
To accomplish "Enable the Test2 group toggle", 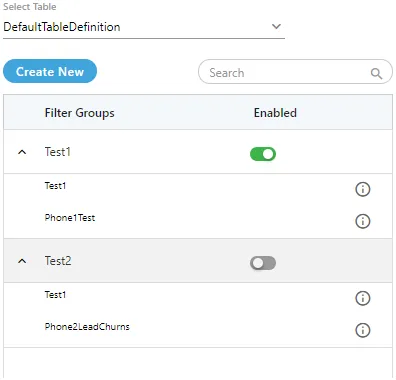I will pos(263,263).
